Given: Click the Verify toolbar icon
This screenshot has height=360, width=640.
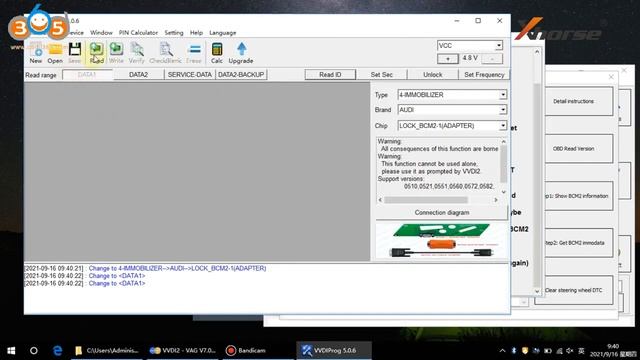Looking at the screenshot, I should (x=137, y=53).
